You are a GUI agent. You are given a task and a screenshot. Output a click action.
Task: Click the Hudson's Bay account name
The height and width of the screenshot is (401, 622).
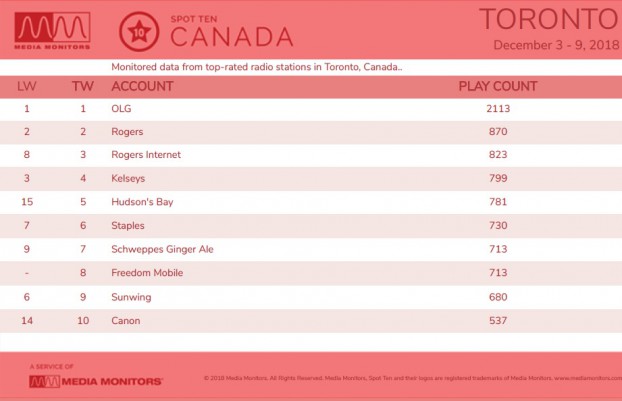[142, 202]
